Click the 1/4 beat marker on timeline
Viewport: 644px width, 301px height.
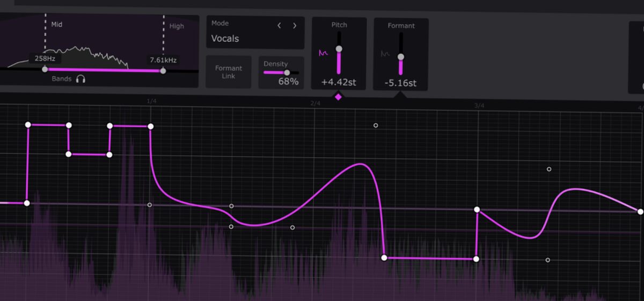point(151,102)
